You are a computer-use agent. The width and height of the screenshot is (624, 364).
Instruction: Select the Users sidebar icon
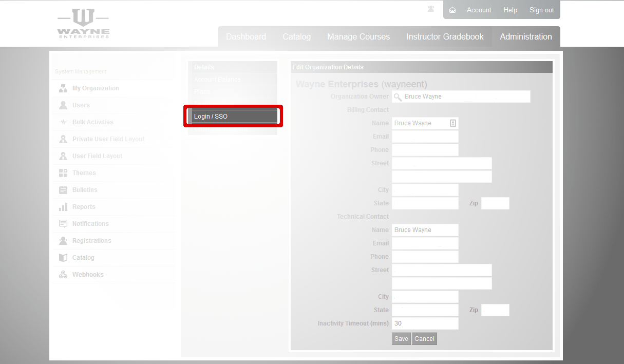81,105
